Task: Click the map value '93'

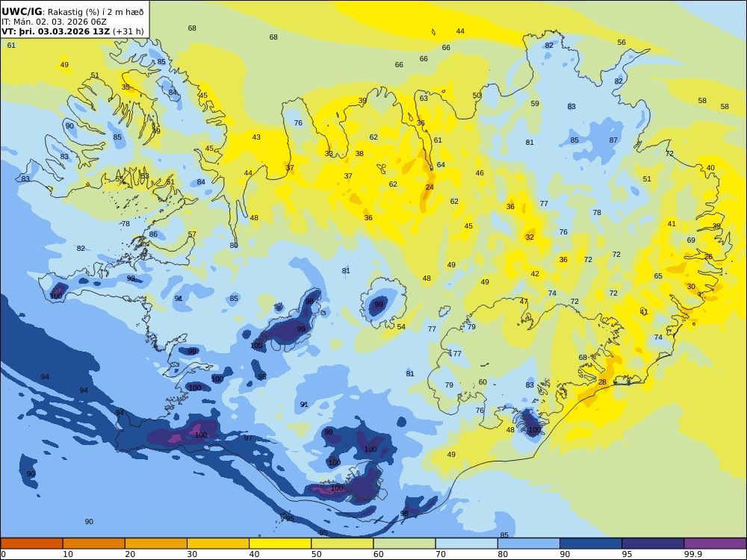Action: (131, 278)
